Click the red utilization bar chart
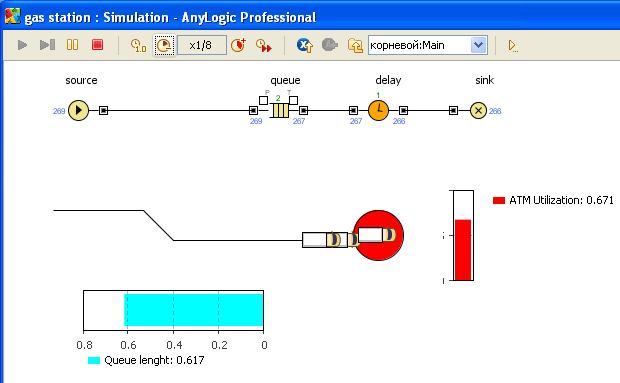 coord(463,250)
